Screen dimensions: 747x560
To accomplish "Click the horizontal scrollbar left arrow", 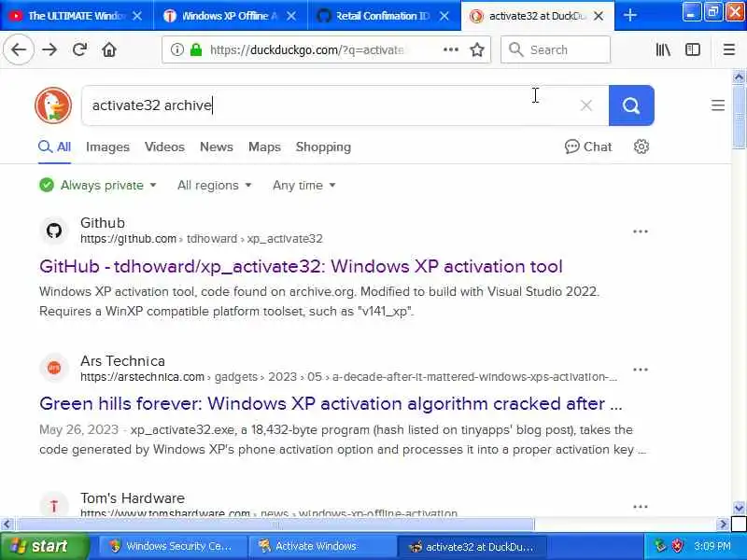I will (x=7, y=525).
